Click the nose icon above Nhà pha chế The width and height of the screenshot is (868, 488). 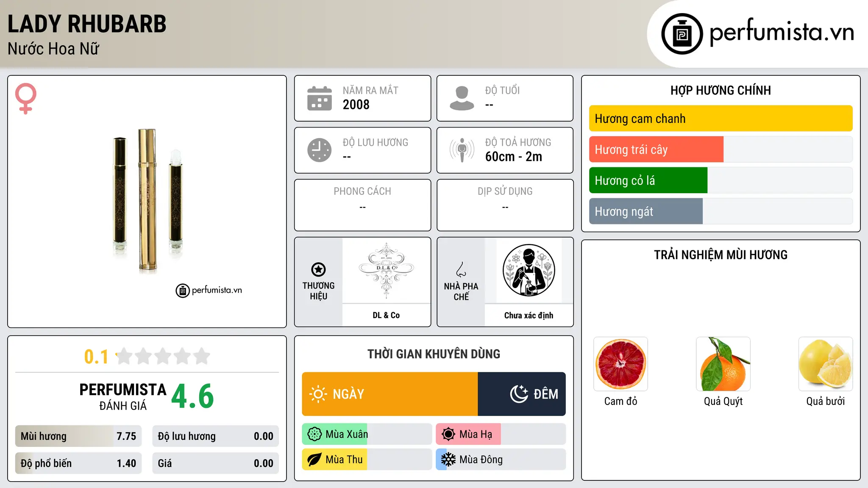[x=461, y=269]
